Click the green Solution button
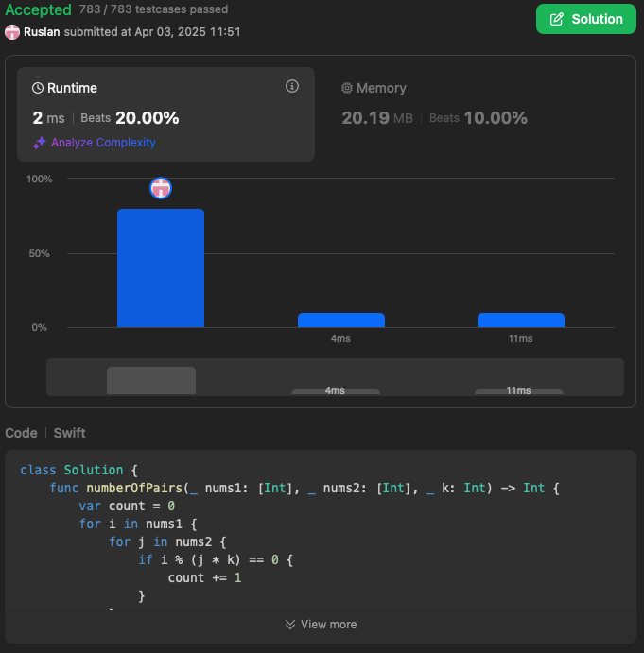This screenshot has width=644, height=653. [x=585, y=19]
